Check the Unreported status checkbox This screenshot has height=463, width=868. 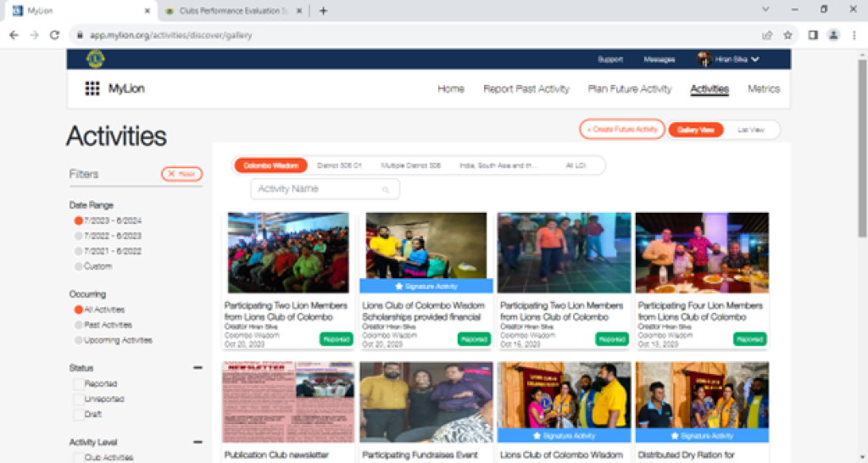(x=79, y=399)
